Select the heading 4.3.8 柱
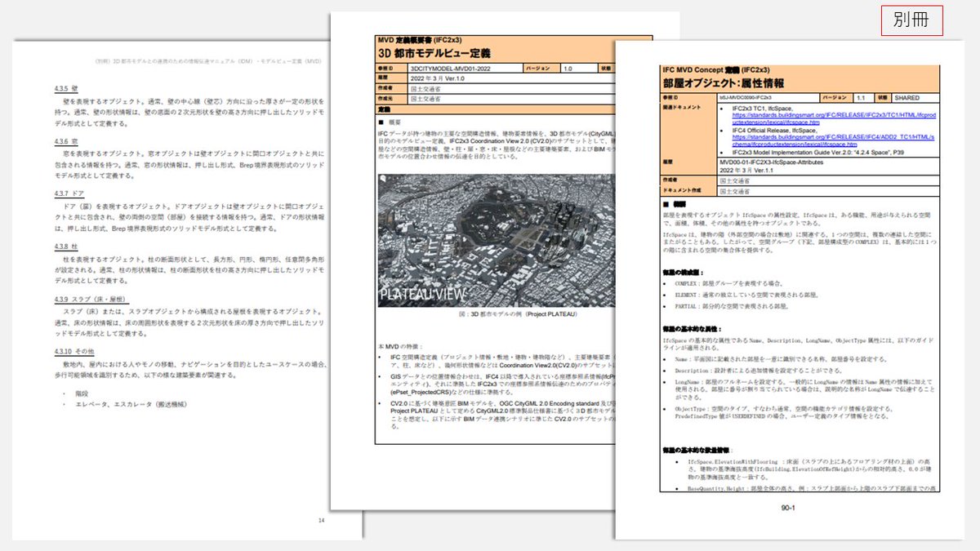 (x=65, y=247)
